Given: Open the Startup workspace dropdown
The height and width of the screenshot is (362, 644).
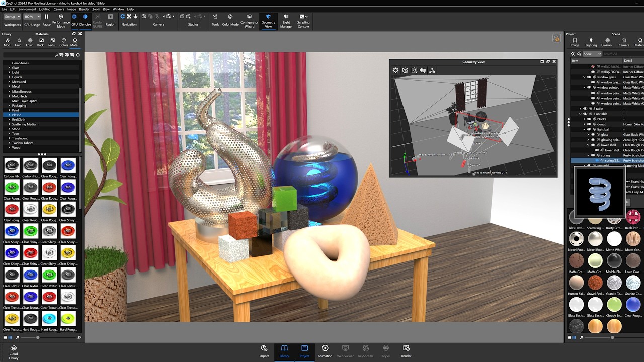Looking at the screenshot, I should (x=13, y=17).
